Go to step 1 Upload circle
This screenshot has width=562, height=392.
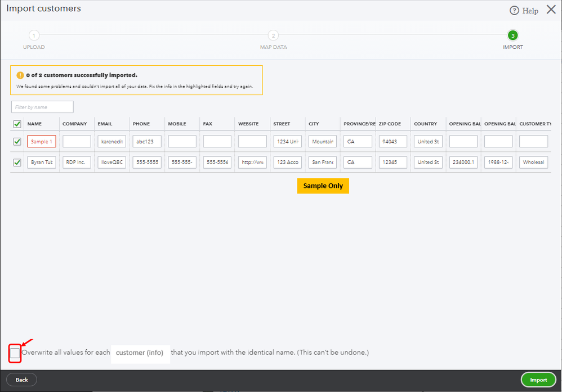(x=34, y=35)
